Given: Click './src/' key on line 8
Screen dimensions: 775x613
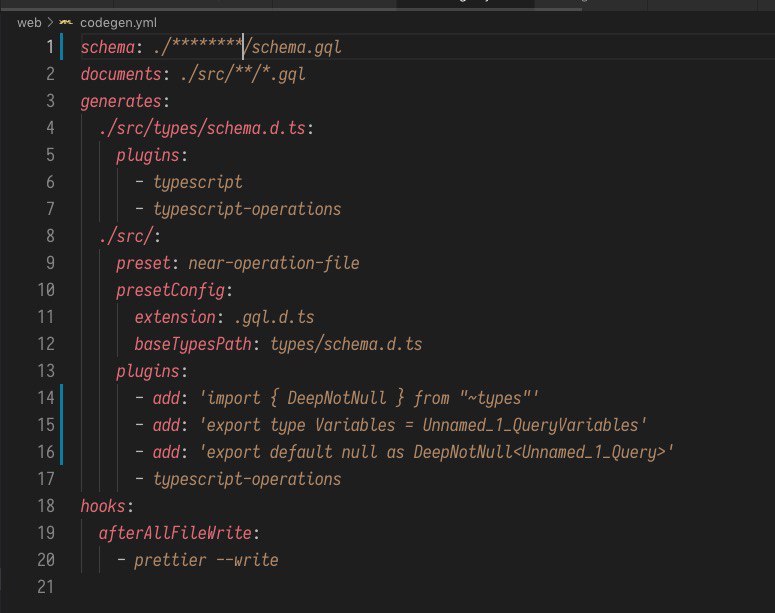Looking at the screenshot, I should 126,236.
